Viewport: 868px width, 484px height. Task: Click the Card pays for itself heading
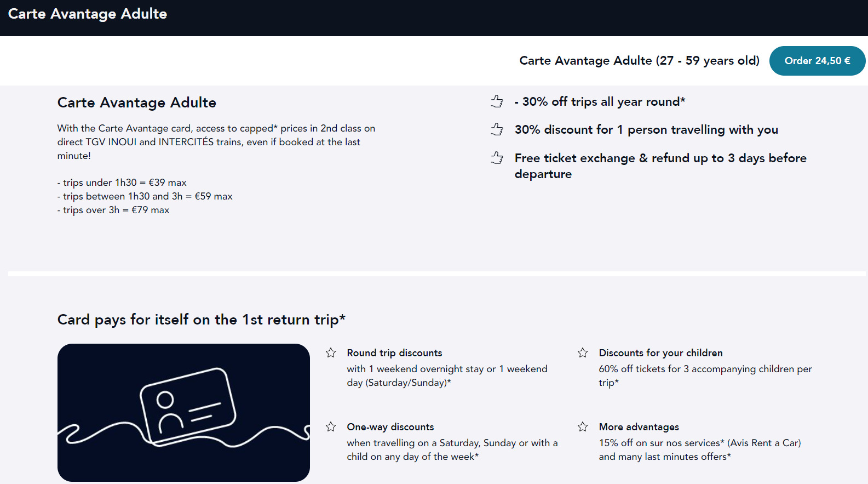201,320
